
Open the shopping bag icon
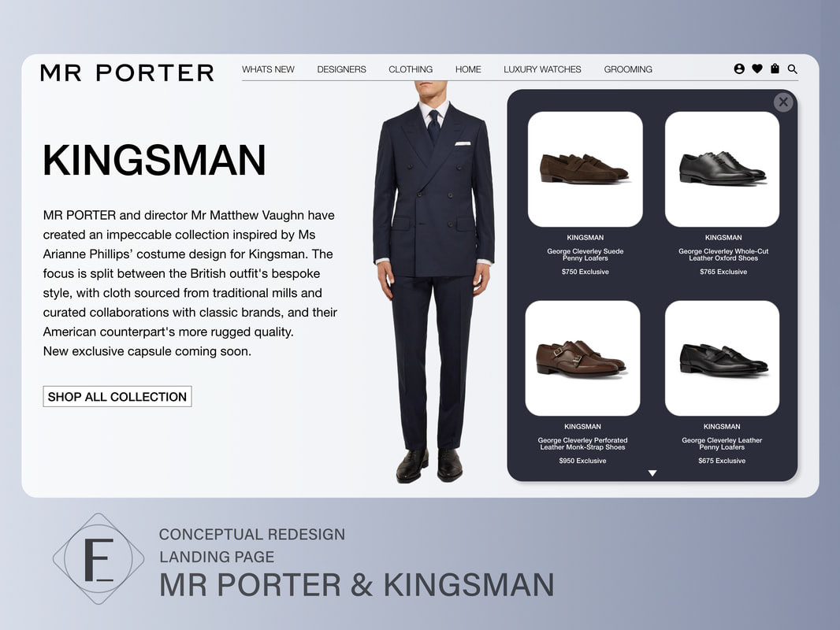[775, 69]
